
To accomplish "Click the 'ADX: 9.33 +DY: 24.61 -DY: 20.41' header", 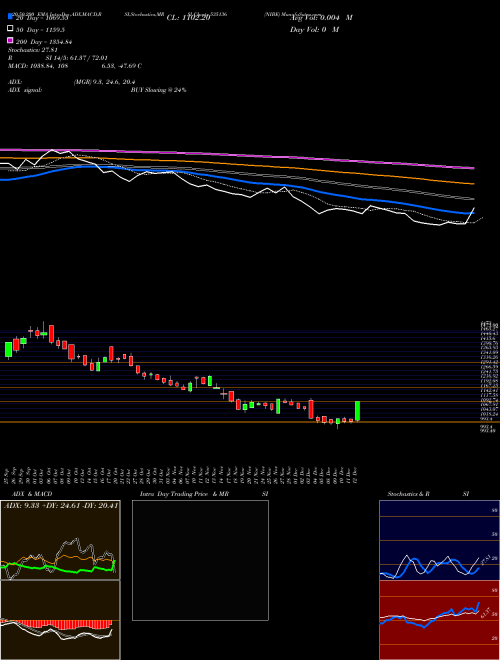I will [61, 505].
